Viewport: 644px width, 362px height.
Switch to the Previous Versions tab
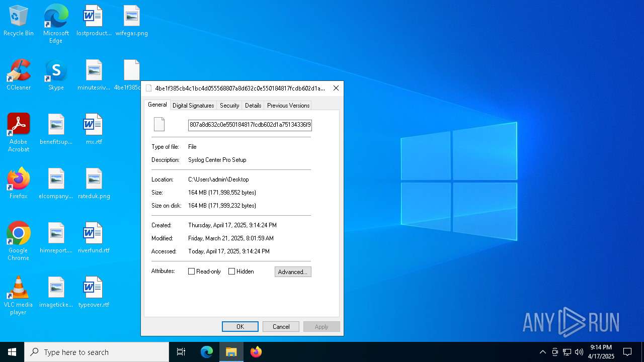coord(288,106)
